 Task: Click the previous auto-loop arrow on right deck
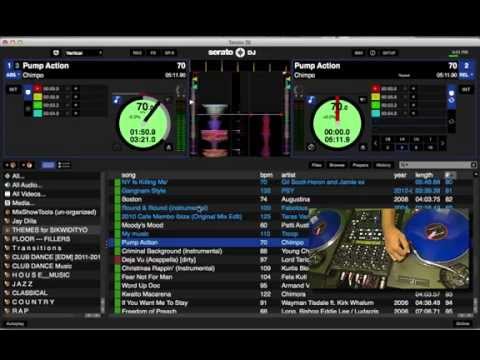[375, 143]
